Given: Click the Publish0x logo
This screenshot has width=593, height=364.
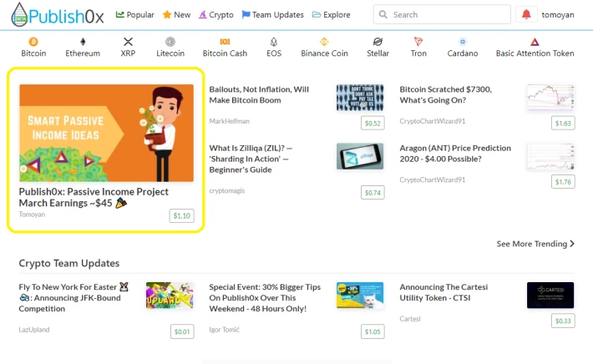Looking at the screenshot, I should point(57,15).
